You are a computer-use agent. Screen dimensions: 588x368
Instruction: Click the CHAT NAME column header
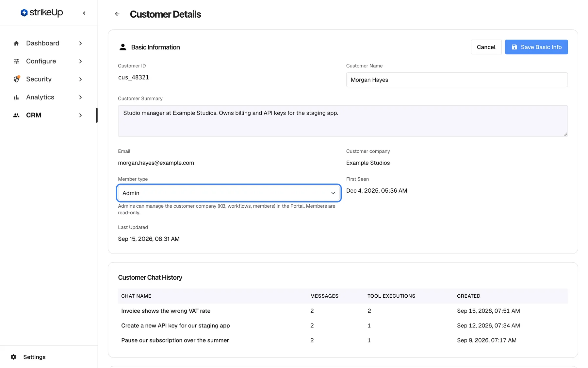[x=136, y=296]
